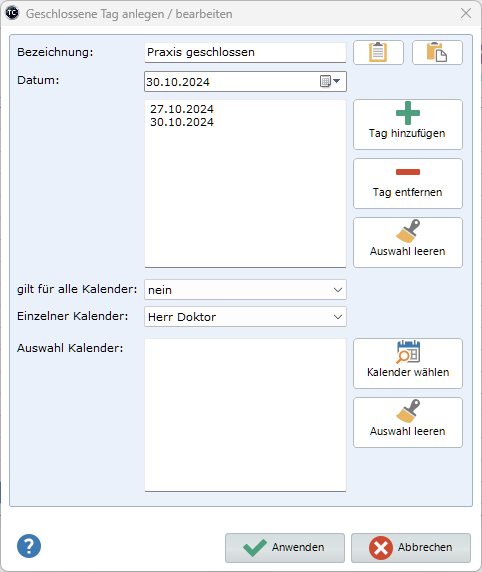
Task: Click Abbrechen to cancel
Action: [x=411, y=548]
